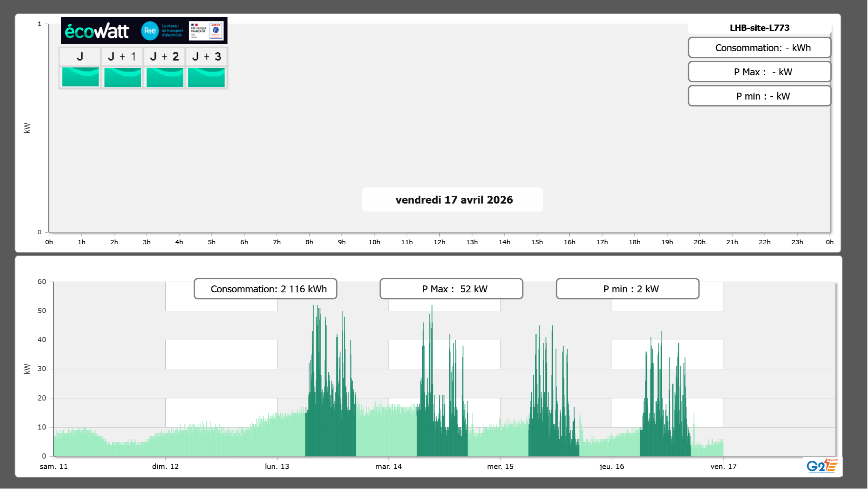Click the LHB-site-L773 site title
Image resolution: width=868 pixels, height=489 pixels.
[759, 28]
